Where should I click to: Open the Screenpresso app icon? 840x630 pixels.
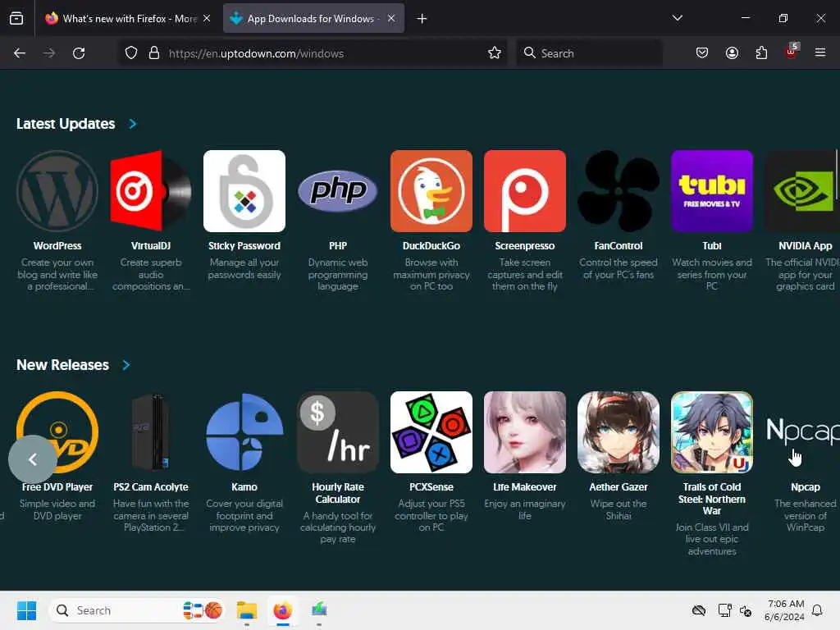pyautogui.click(x=524, y=191)
